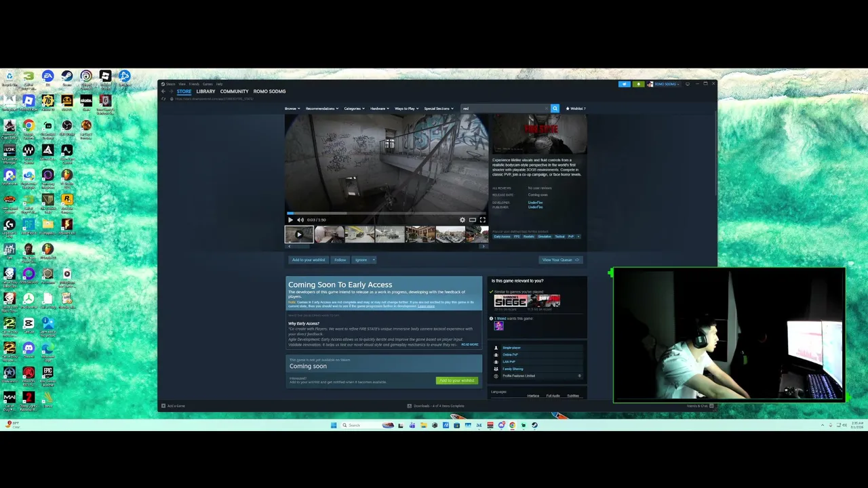Add a user tag with the plus button

pyautogui.click(x=578, y=237)
